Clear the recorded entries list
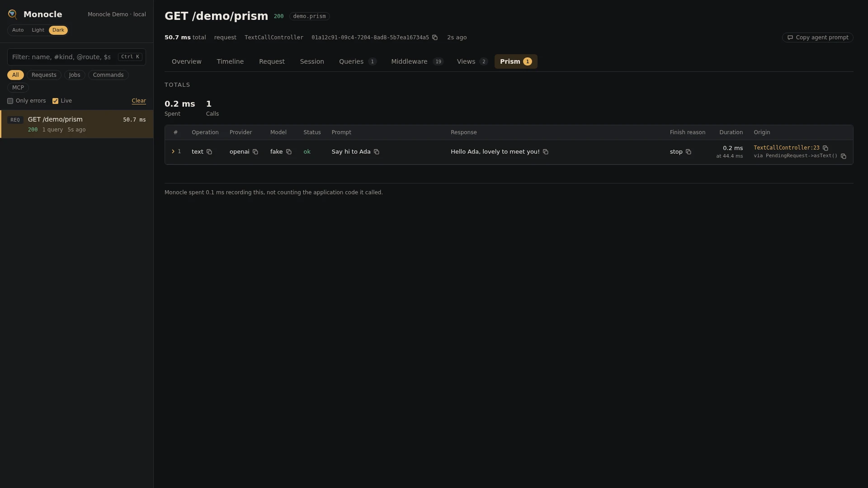The width and height of the screenshot is (868, 488). 139,101
